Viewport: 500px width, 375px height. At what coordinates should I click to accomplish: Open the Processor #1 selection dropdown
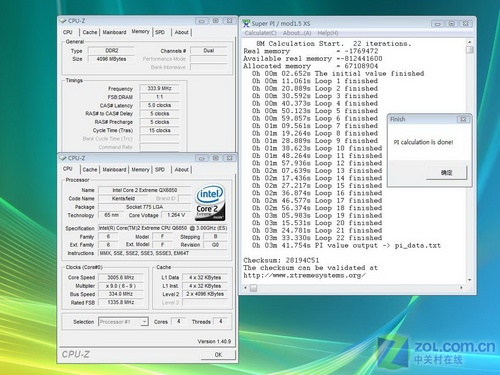144,322
